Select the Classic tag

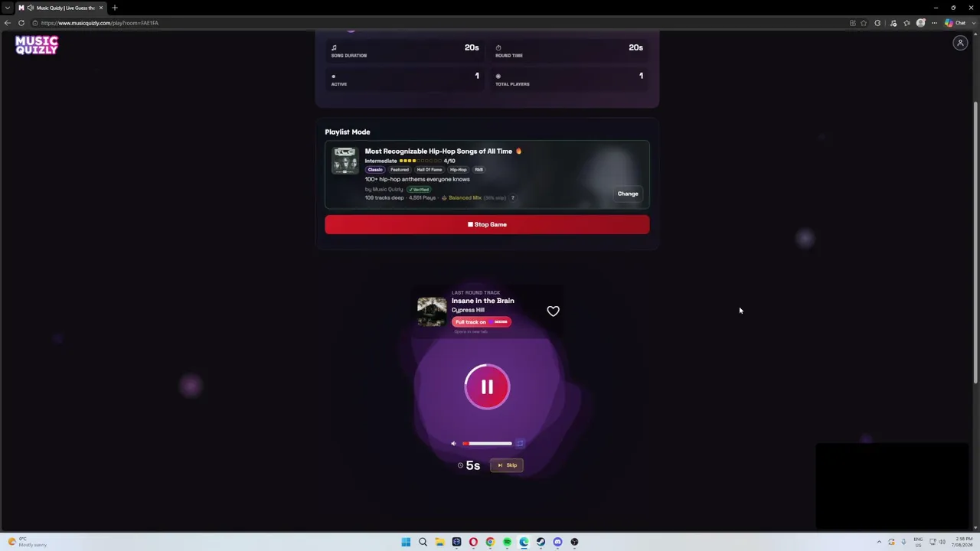pyautogui.click(x=375, y=170)
